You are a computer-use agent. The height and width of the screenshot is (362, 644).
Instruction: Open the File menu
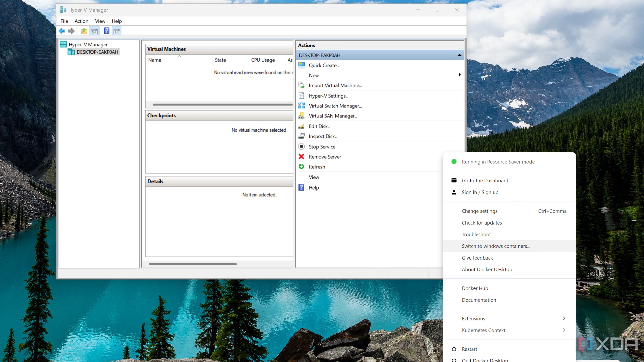64,21
